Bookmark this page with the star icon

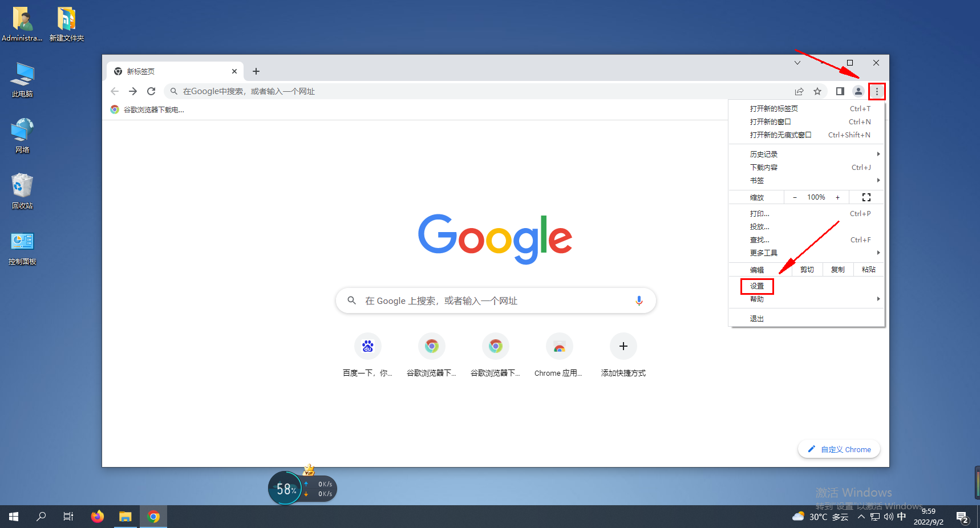[818, 91]
